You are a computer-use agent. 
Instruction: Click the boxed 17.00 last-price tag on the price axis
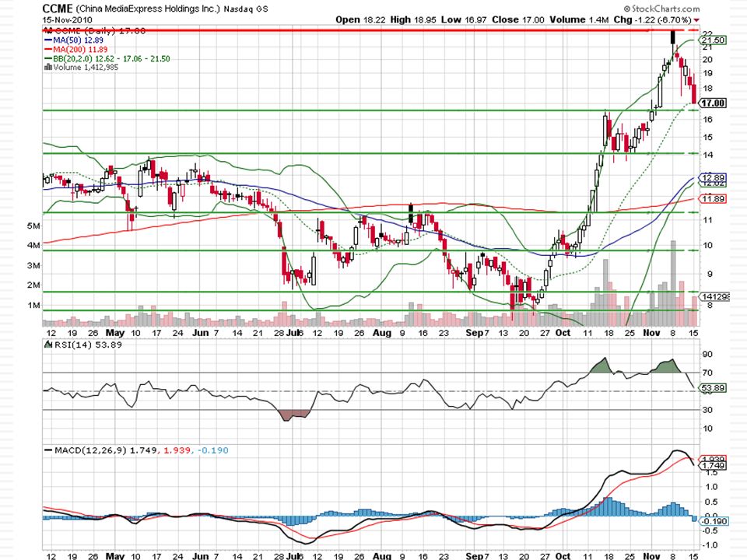[x=713, y=103]
